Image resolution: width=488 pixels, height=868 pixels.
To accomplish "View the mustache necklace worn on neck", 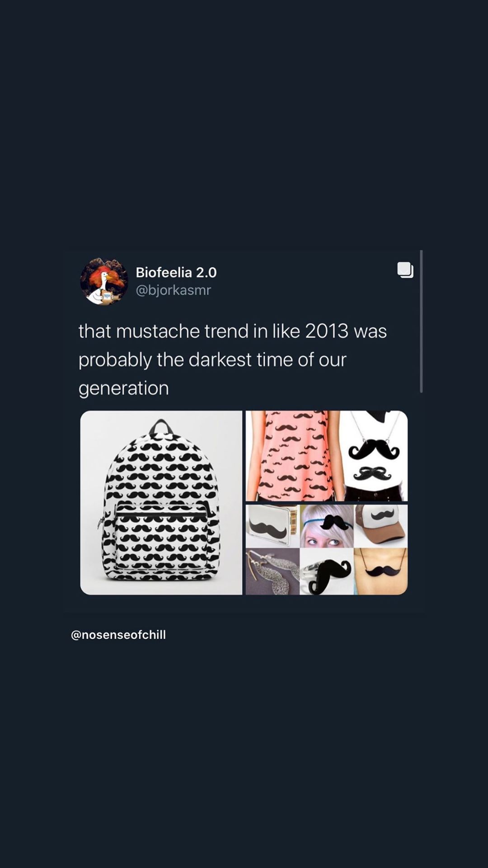I will pos(381,571).
